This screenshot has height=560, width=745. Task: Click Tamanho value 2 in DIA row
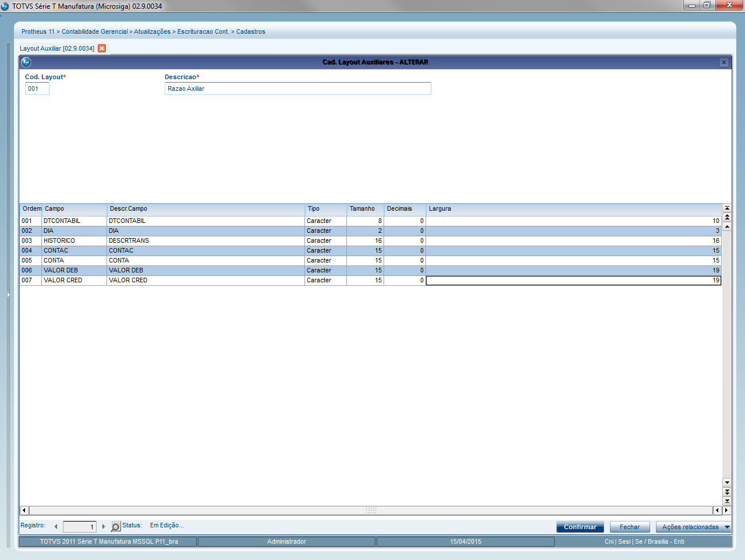point(366,231)
